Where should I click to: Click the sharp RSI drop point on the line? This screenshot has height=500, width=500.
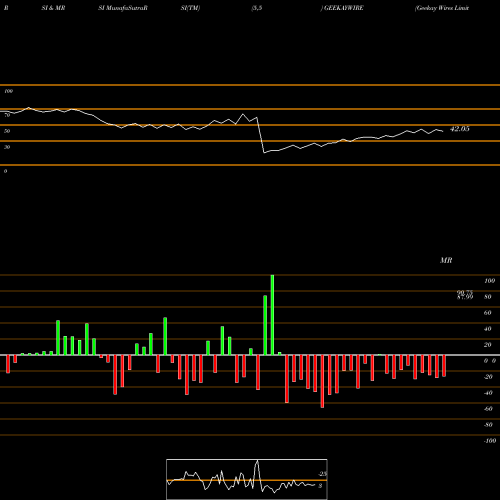(x=264, y=152)
